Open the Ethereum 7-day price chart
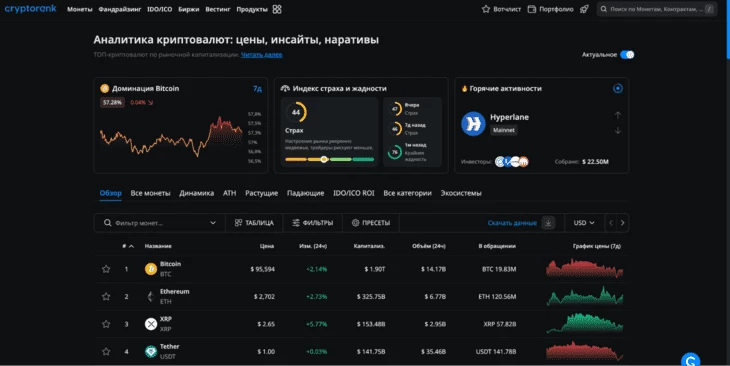The height and width of the screenshot is (366, 730). click(585, 297)
